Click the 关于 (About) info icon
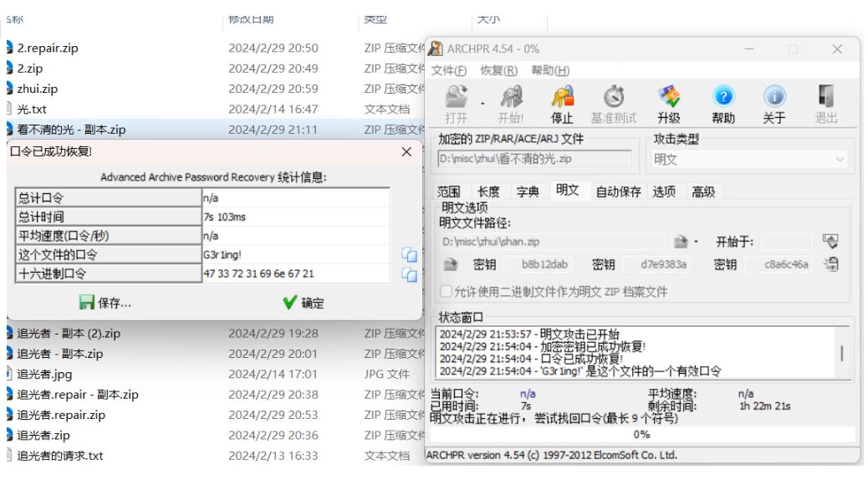The width and height of the screenshot is (868, 480). pos(774,104)
